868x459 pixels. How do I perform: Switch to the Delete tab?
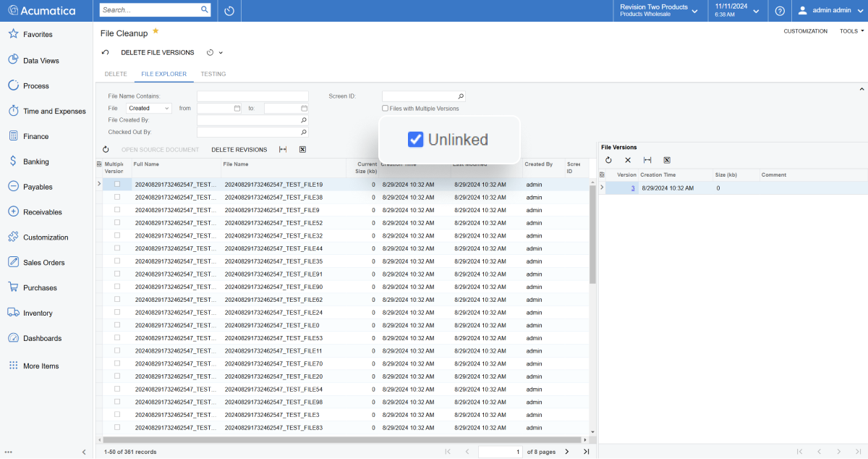click(x=116, y=74)
